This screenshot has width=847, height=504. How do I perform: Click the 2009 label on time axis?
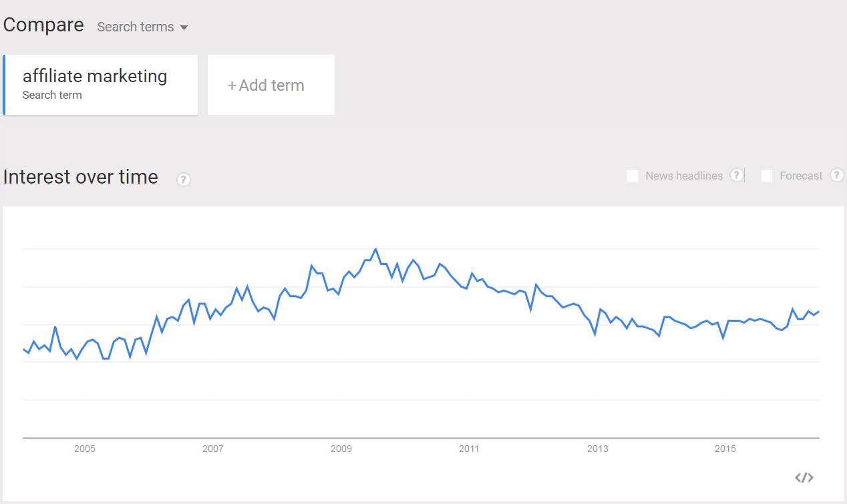341,449
